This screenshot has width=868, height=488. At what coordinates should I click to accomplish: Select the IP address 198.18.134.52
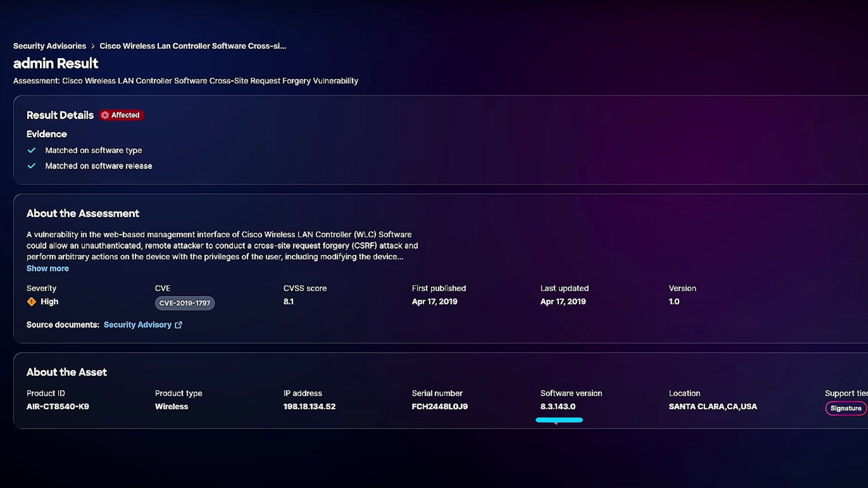(x=309, y=407)
